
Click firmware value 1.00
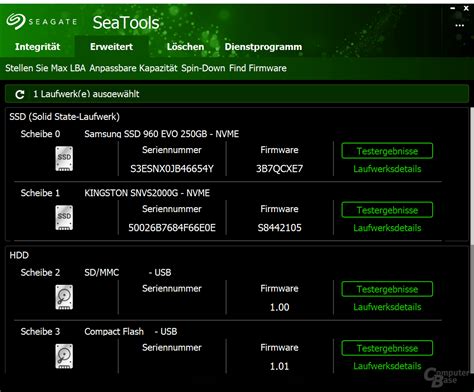pyautogui.click(x=279, y=307)
